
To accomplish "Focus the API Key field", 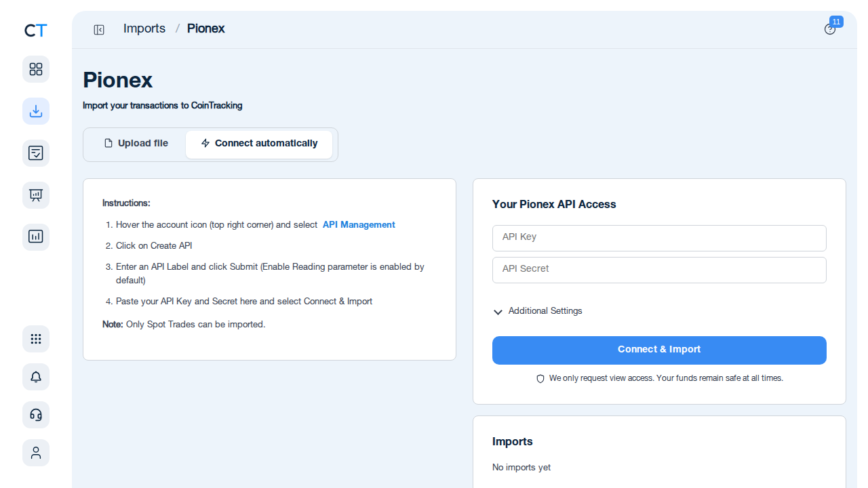I will coord(659,238).
